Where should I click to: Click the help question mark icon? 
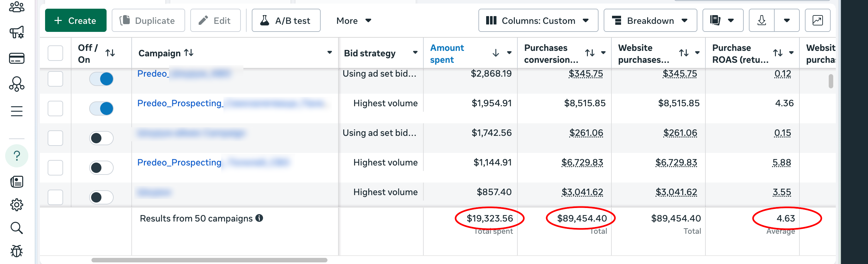pos(16,156)
